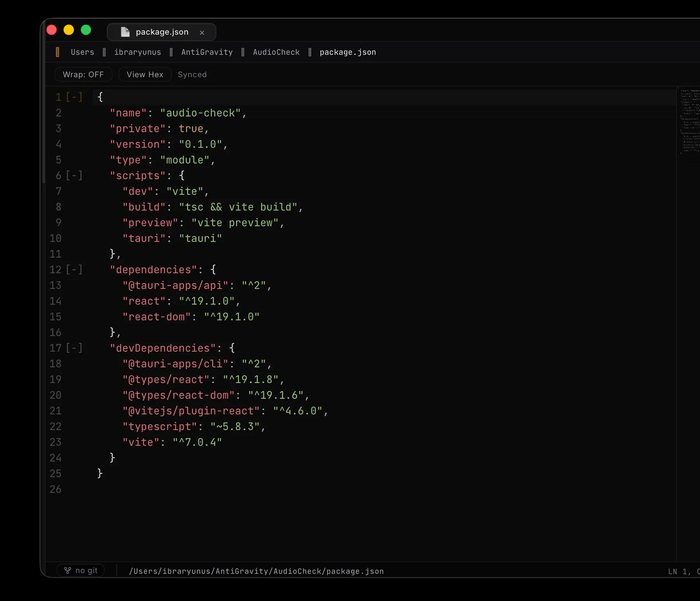This screenshot has height=601, width=700.
Task: Click the "tauri" key on line 10
Action: click(144, 238)
